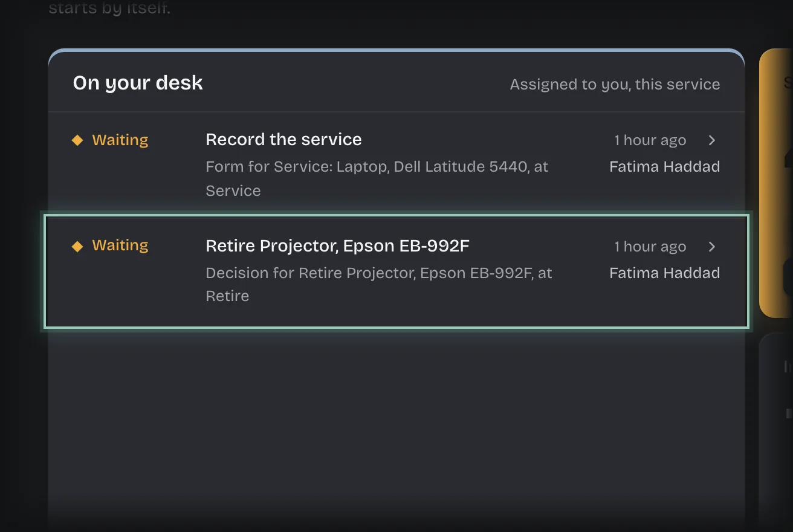Screen dimensions: 793x532
Task: Click "1 hour ago" in the Record the service row
Action: (x=650, y=140)
